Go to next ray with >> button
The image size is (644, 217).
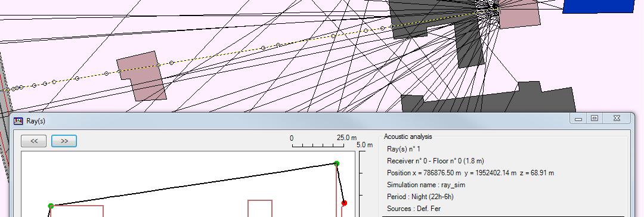pyautogui.click(x=64, y=141)
